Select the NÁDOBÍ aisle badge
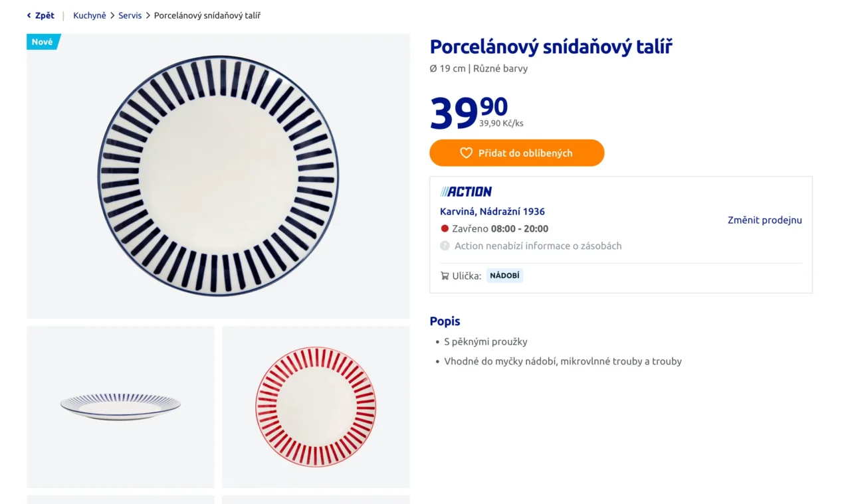This screenshot has width=864, height=504. point(504,275)
